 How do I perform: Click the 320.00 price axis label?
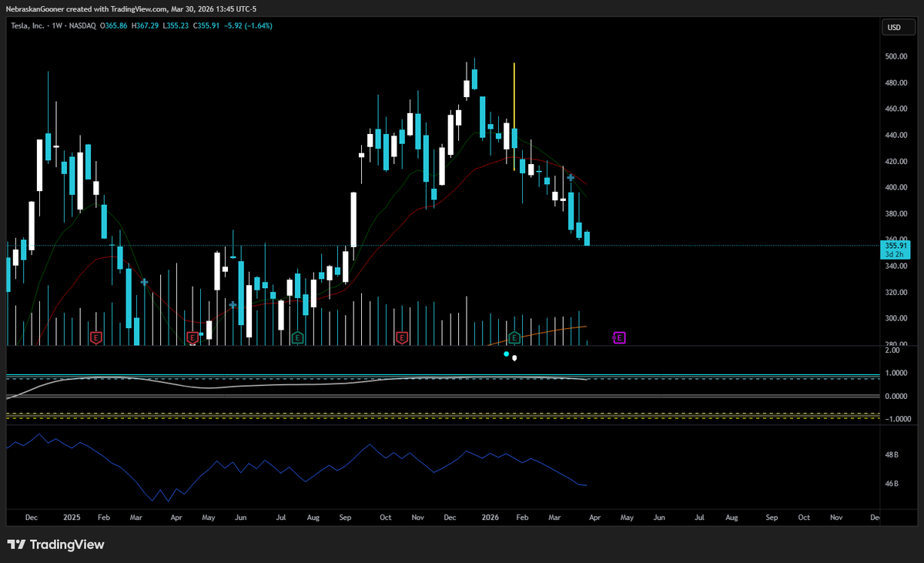896,292
